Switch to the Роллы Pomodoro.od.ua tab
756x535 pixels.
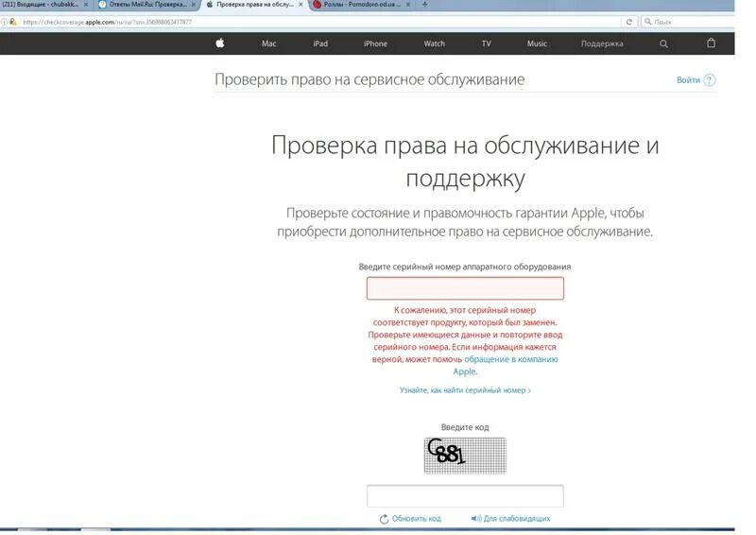(x=362, y=5)
